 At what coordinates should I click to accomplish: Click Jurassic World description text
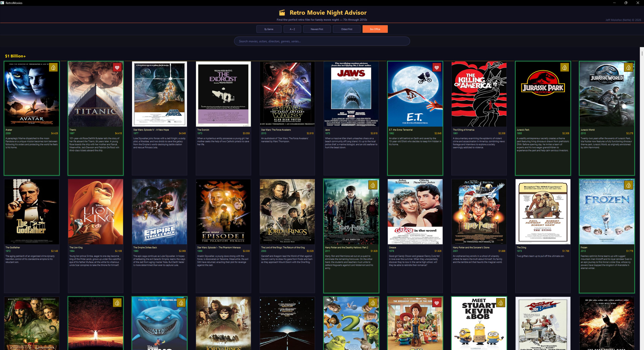click(606, 143)
